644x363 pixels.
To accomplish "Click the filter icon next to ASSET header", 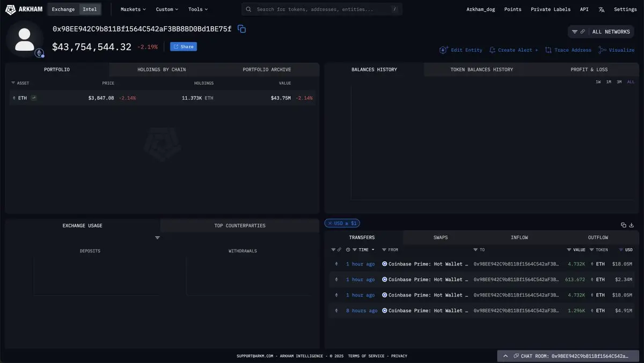I will coord(13,83).
